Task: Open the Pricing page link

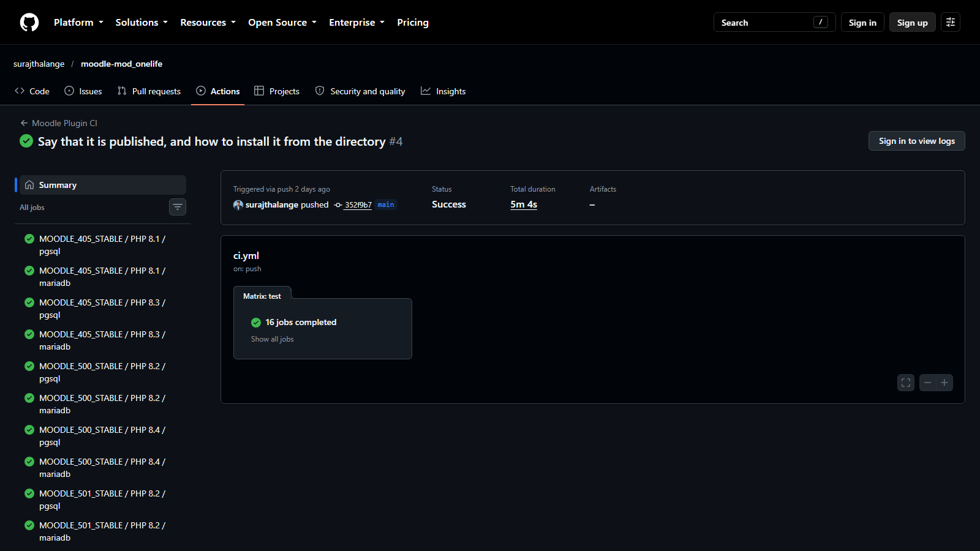Action: click(413, 23)
